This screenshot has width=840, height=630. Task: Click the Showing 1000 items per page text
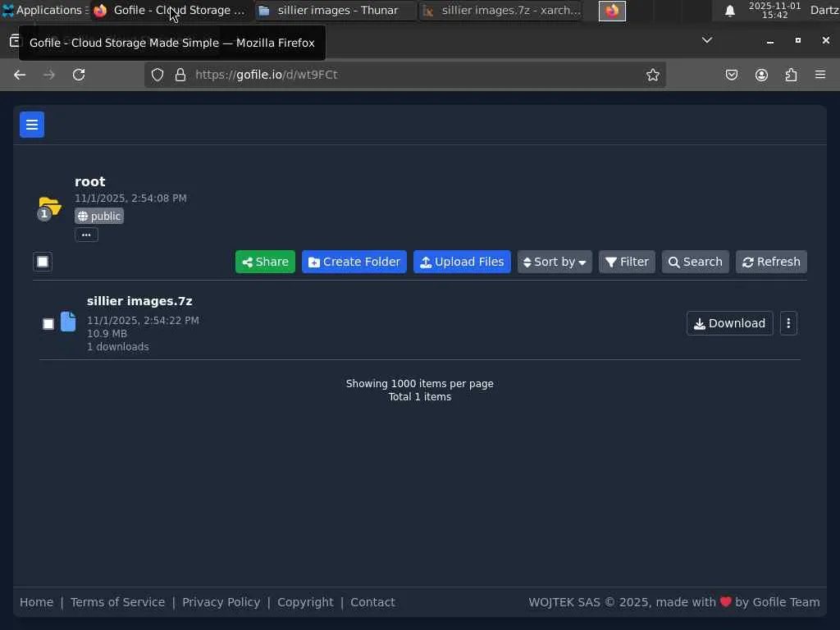[420, 384]
